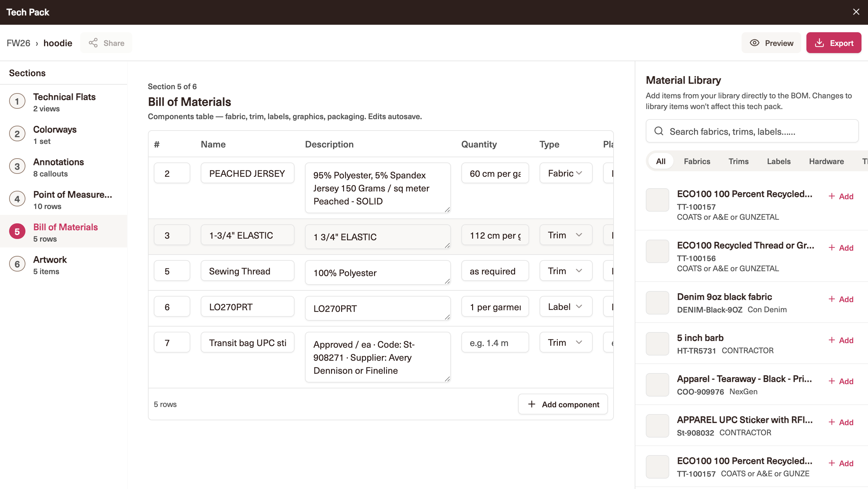Click thumbnail of Denim 9oz black fabric

point(657,302)
